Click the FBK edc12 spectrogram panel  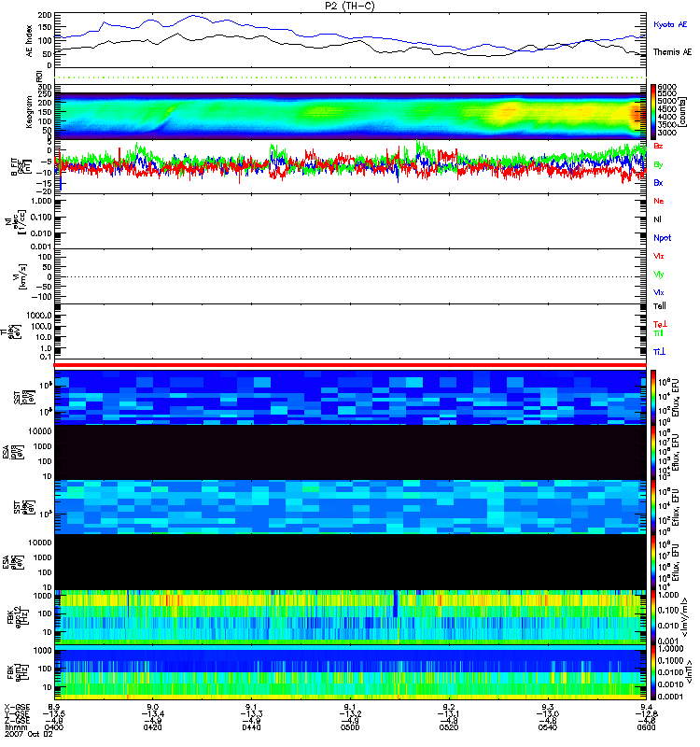350,617
